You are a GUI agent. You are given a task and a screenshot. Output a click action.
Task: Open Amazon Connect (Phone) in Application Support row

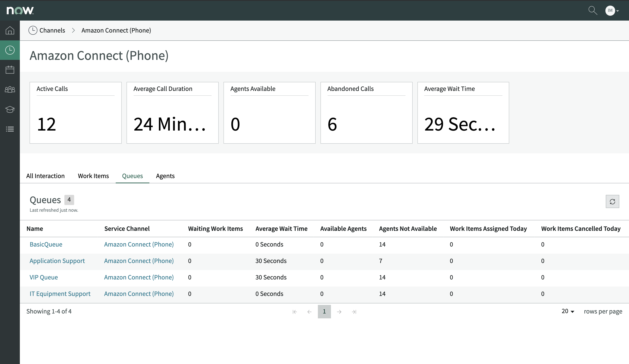(139, 261)
